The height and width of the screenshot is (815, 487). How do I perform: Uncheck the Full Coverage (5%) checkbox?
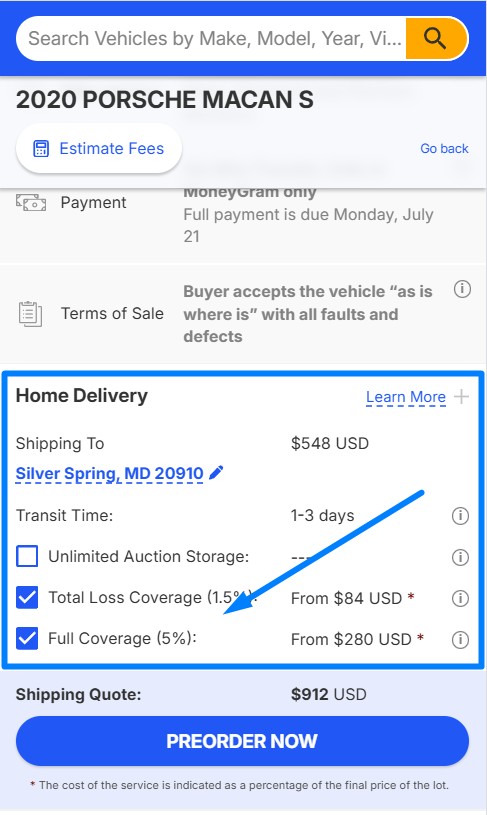pos(27,639)
